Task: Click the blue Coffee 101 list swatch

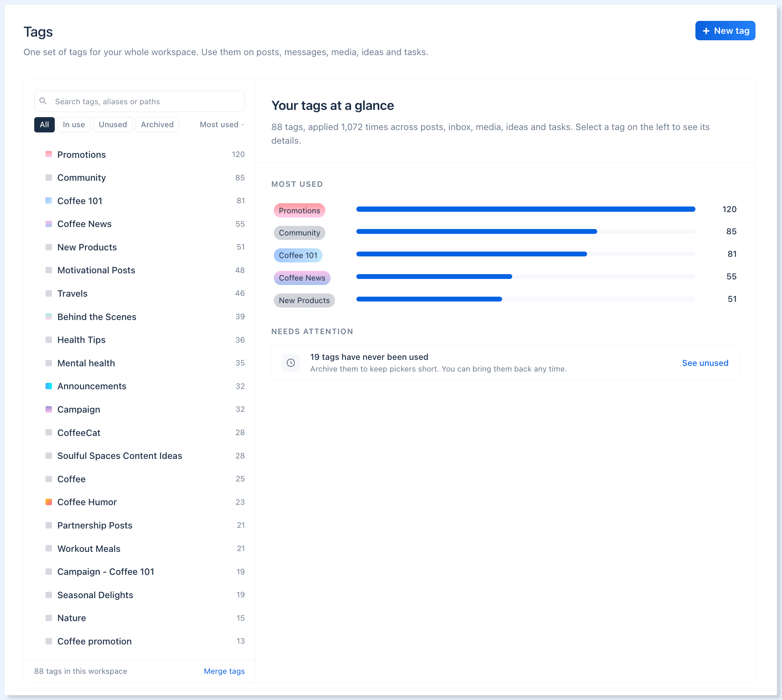Action: pos(49,200)
